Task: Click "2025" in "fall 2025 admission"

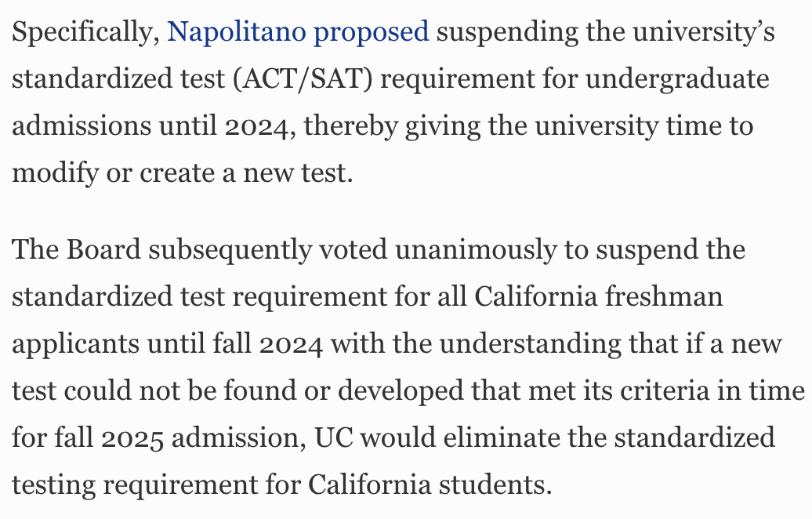Action: (132, 439)
